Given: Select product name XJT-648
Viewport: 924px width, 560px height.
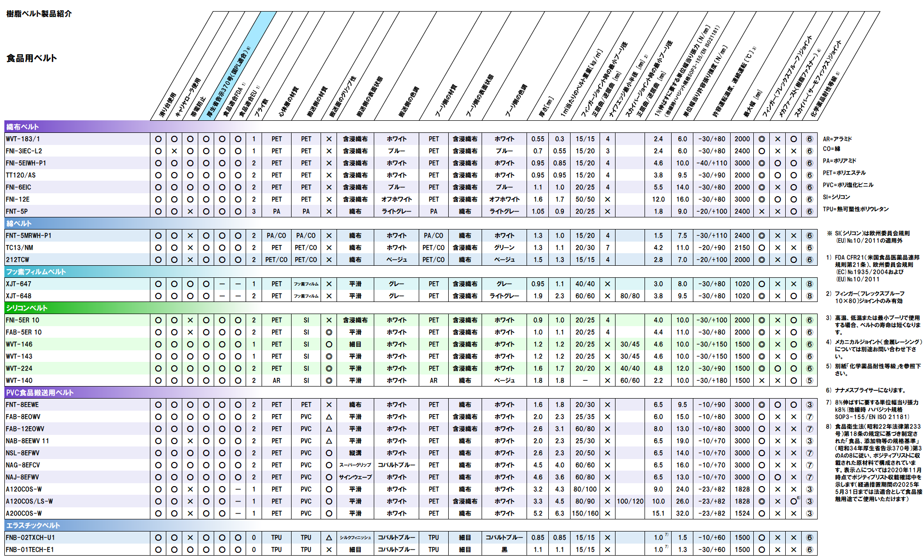Looking at the screenshot, I should [x=18, y=296].
